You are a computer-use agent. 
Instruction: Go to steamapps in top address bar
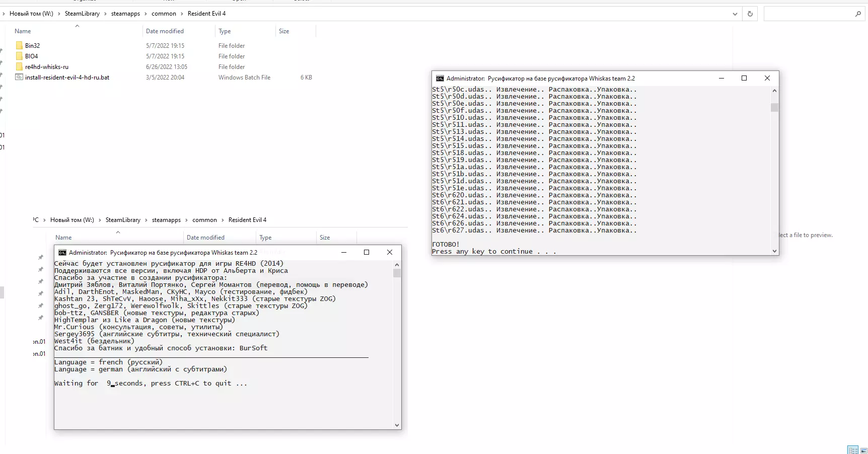[x=125, y=14]
